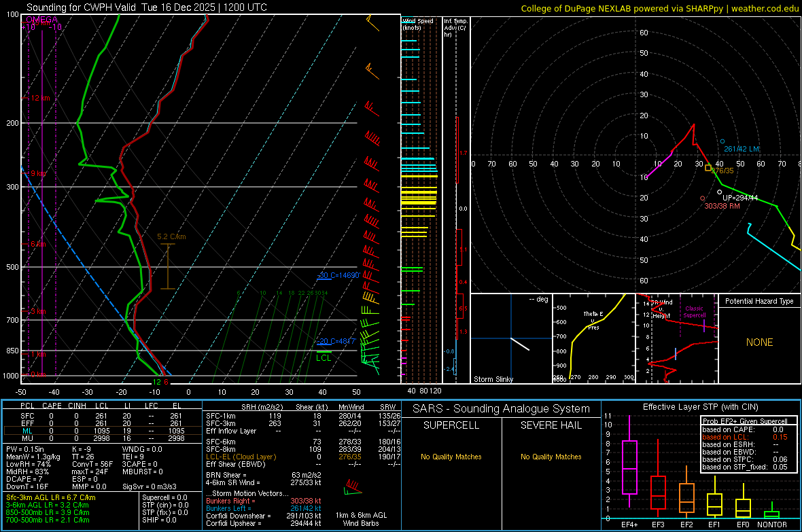The image size is (802, 532).
Task: Click the Potential Hazard Type header
Action: tap(759, 301)
